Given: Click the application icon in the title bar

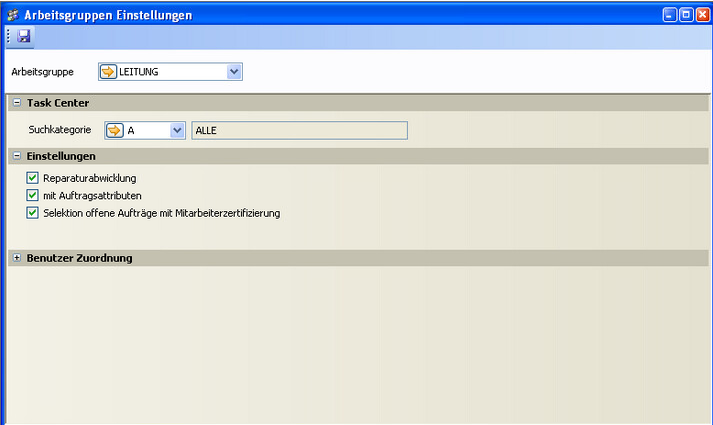Looking at the screenshot, I should click(13, 15).
